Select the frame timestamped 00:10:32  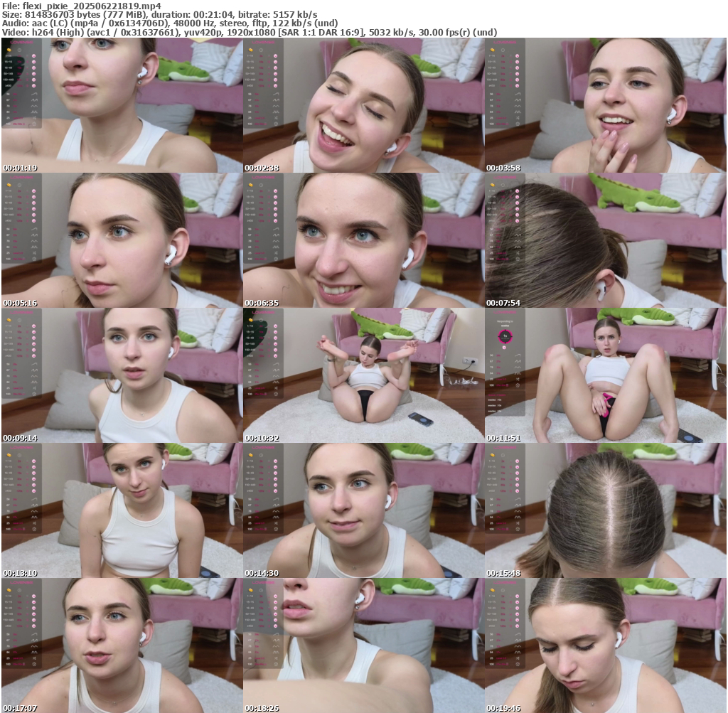(363, 375)
